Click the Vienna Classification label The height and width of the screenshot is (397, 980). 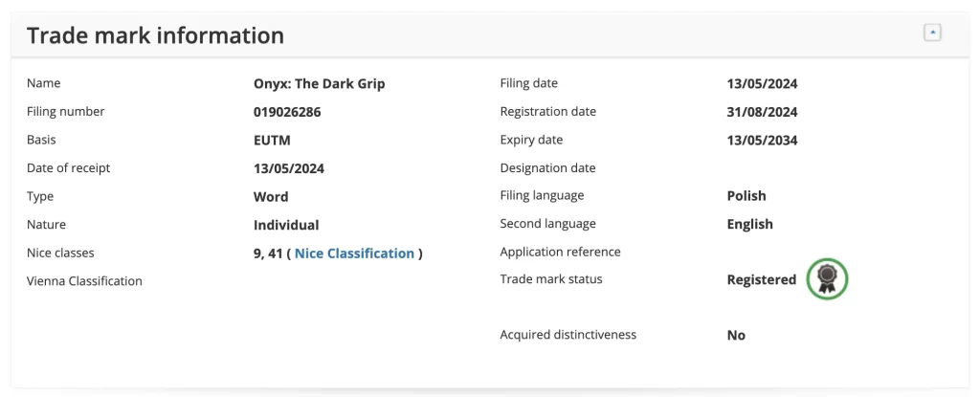click(84, 280)
